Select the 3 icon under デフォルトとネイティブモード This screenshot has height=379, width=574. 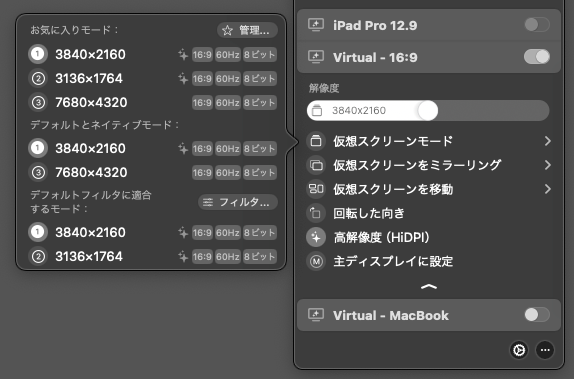tap(38, 172)
